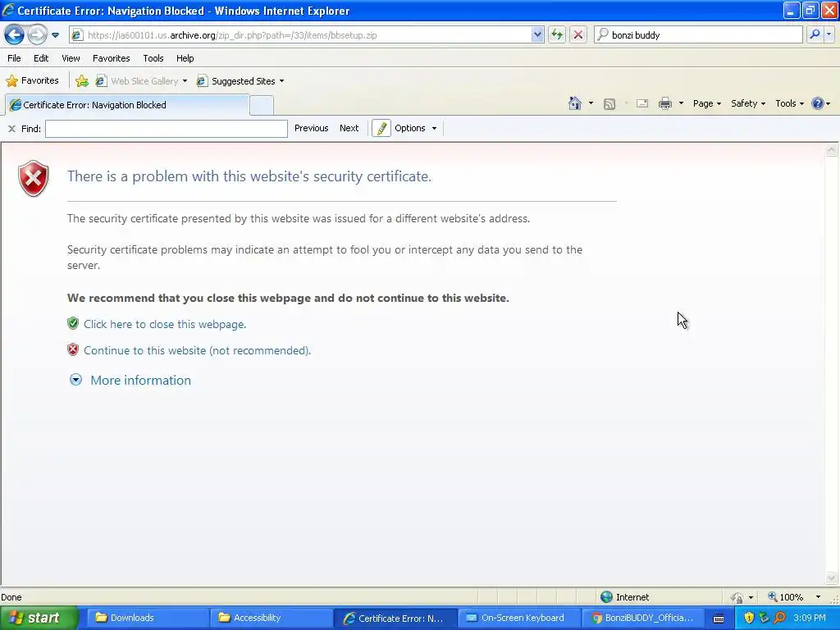
Task: Open the recent pages dropdown arrow
Action: [55, 35]
